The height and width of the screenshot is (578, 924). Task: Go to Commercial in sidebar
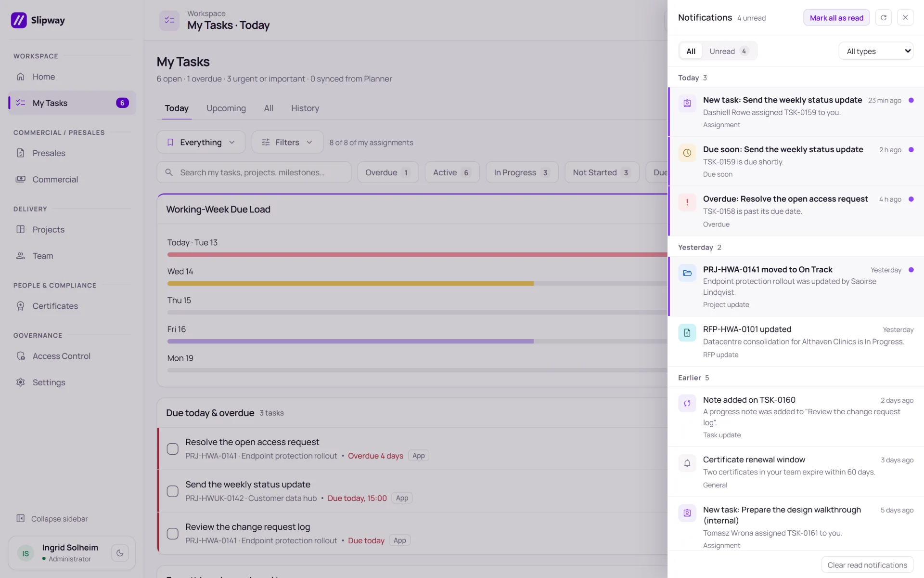(x=72, y=180)
